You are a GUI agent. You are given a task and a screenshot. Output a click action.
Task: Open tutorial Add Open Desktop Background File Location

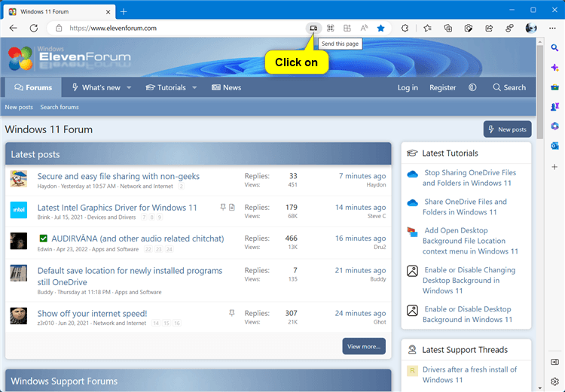pyautogui.click(x=470, y=241)
